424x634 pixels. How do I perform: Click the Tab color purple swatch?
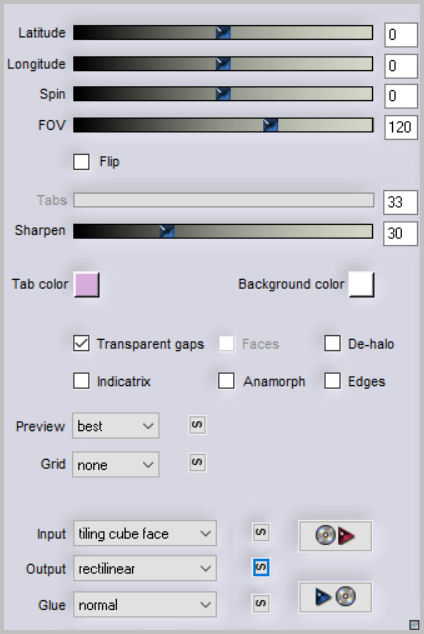point(86,285)
